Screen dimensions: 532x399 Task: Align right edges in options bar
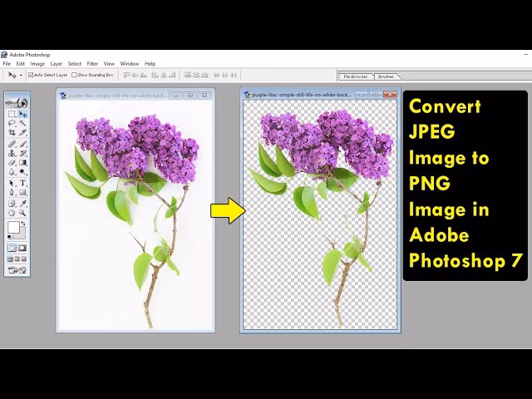point(172,75)
